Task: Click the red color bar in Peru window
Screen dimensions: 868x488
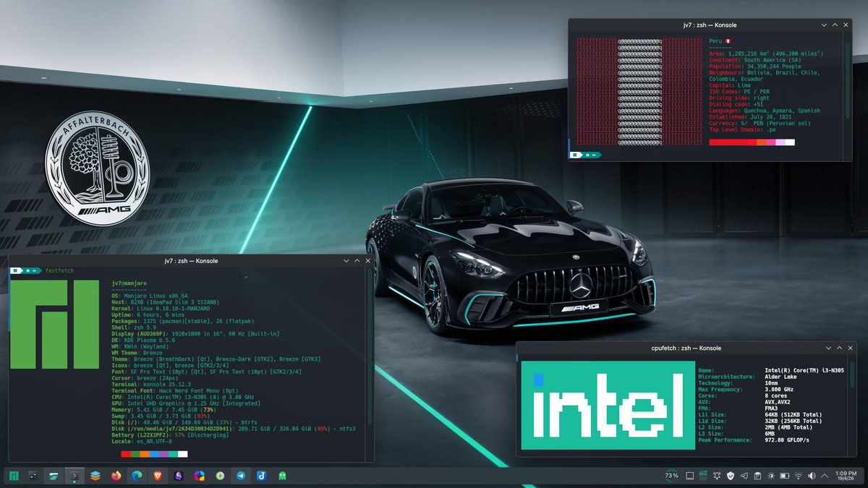Action: point(733,142)
